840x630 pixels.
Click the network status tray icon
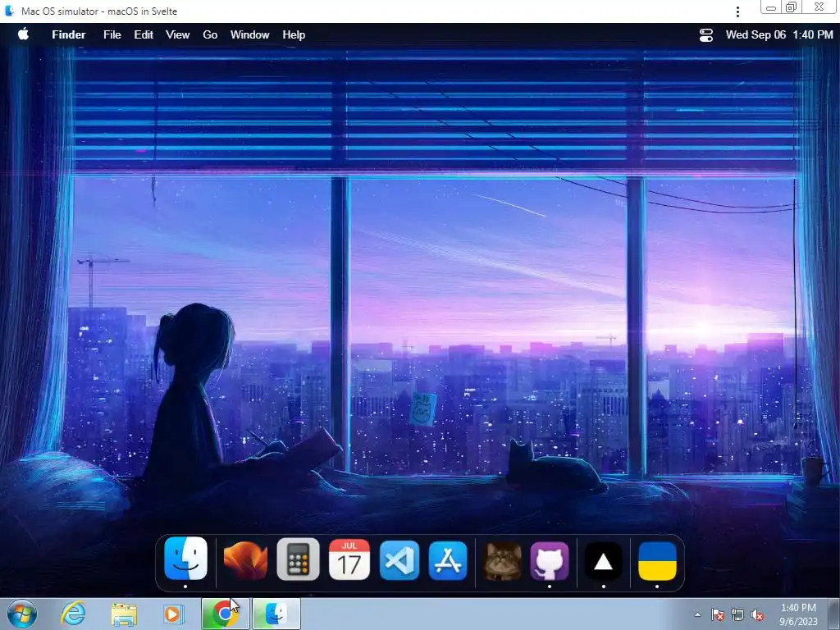tap(737, 614)
